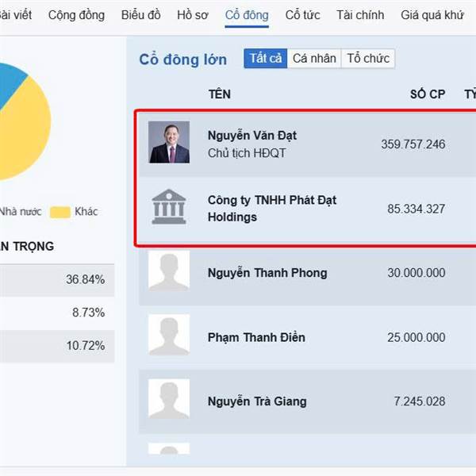The height and width of the screenshot is (476, 476).
Task: Filter shareholders by Tổ chức
Action: click(x=368, y=58)
